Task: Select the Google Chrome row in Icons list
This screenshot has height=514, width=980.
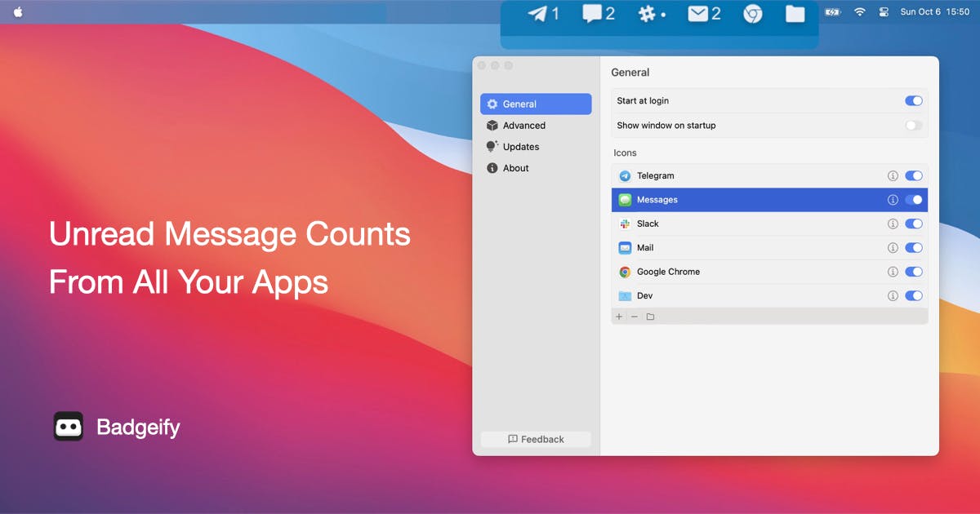Action: (x=769, y=272)
